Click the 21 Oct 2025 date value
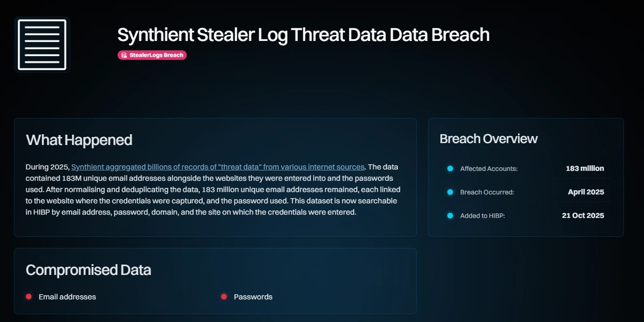644x322 pixels. (x=583, y=216)
